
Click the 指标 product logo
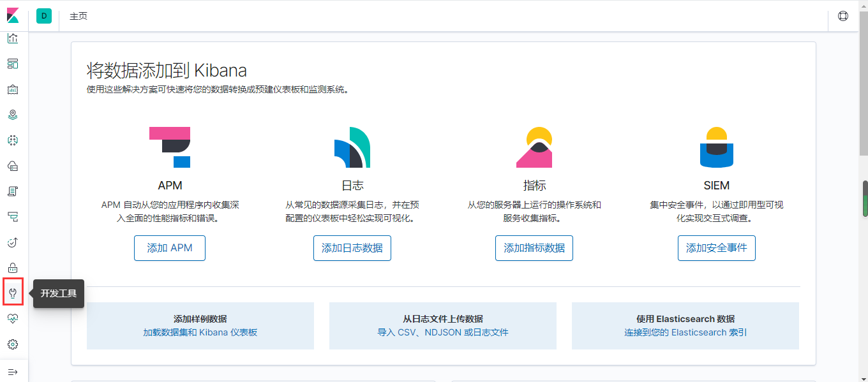[534, 147]
